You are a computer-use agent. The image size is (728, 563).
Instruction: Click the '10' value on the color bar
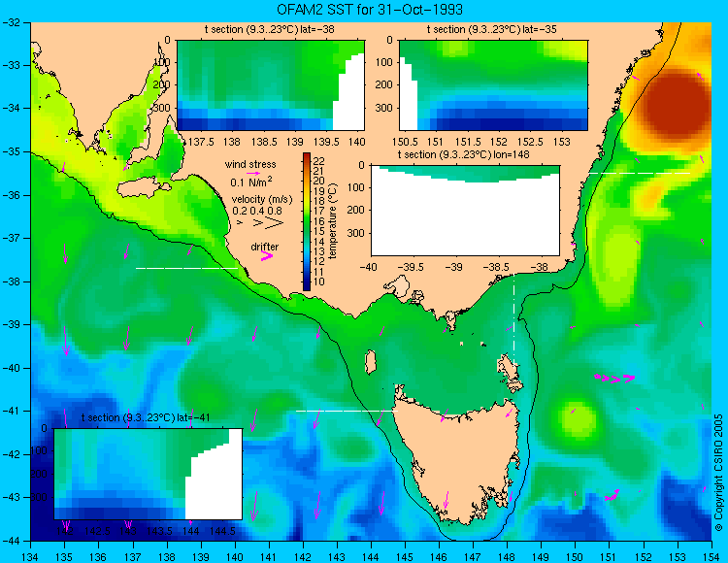tap(319, 281)
